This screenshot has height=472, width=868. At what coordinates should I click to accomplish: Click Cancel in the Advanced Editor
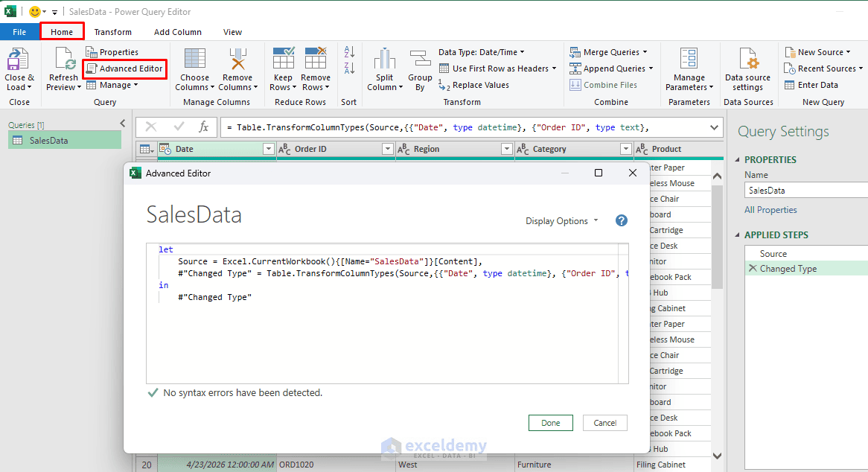tap(605, 423)
